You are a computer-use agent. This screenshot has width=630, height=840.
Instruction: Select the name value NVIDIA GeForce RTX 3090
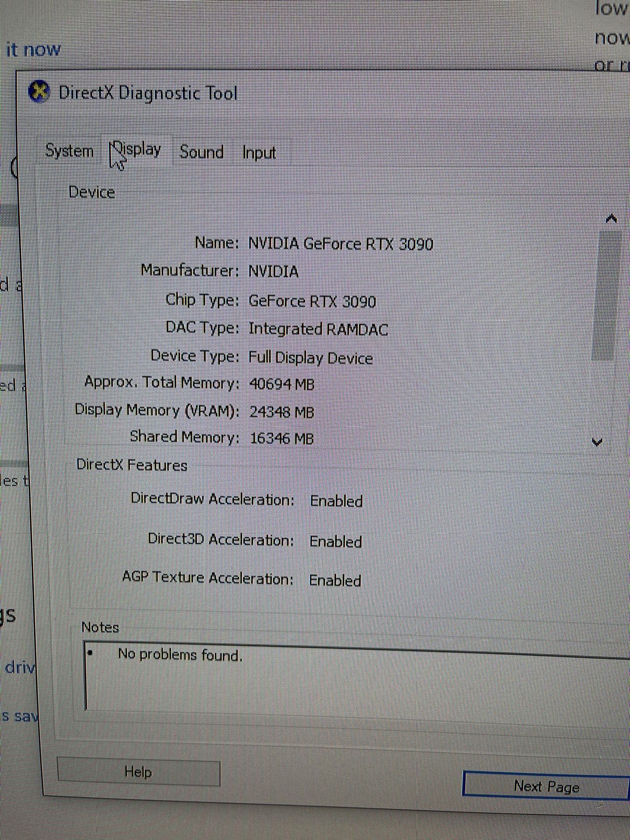tap(340, 244)
